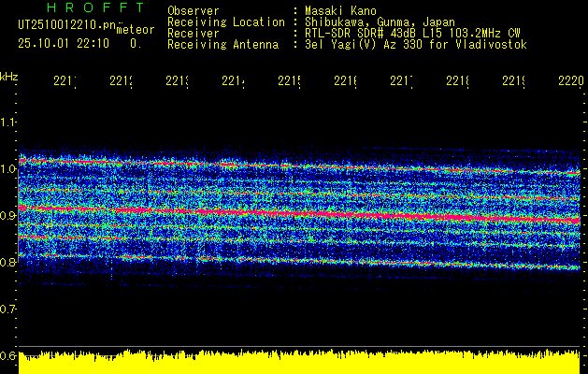The height and width of the screenshot is (374, 588).
Task: Click the Receiver label
Action: pos(194,34)
